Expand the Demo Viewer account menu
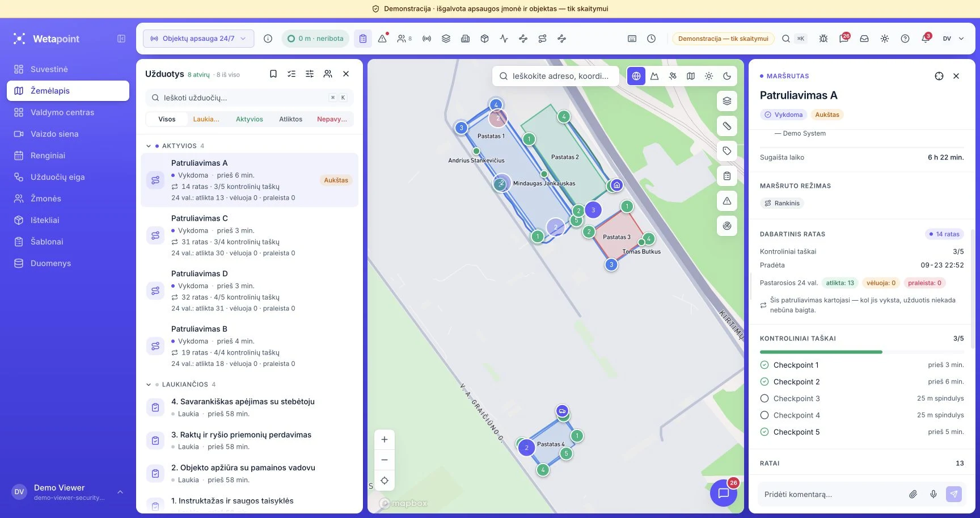This screenshot has height=518, width=980. [120, 492]
